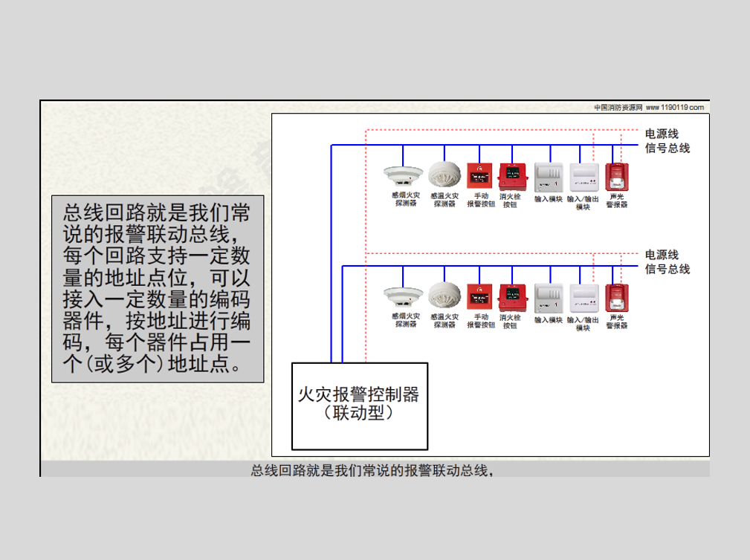The image size is (750, 560).
Task: Select the fire hydrant button icon in the upper loop
Action: [x=511, y=177]
